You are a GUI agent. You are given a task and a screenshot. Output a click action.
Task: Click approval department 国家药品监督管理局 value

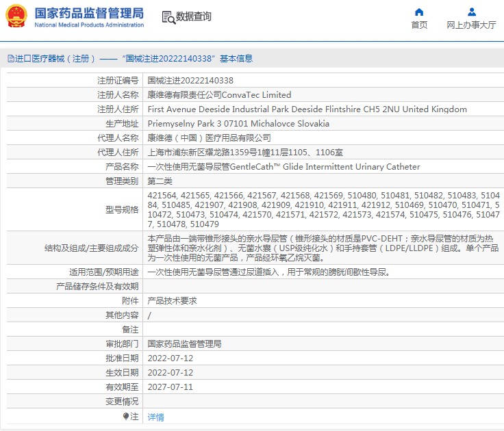[x=184, y=343]
